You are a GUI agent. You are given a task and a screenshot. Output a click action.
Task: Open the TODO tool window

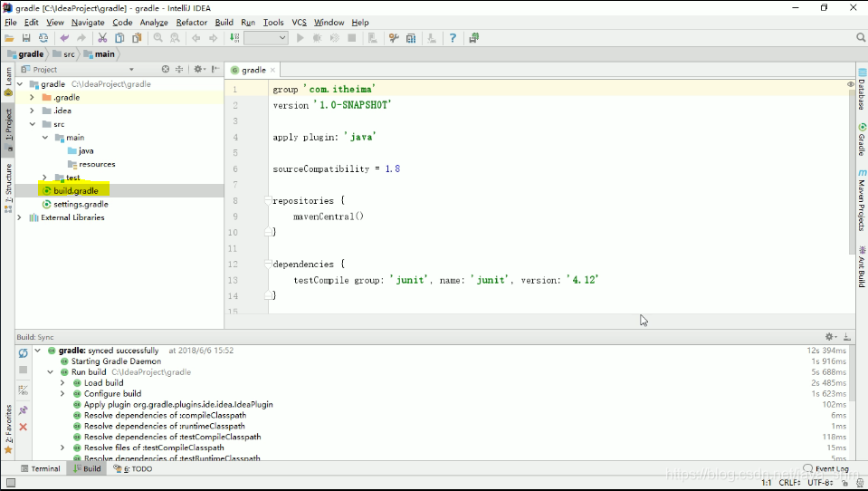tap(133, 469)
